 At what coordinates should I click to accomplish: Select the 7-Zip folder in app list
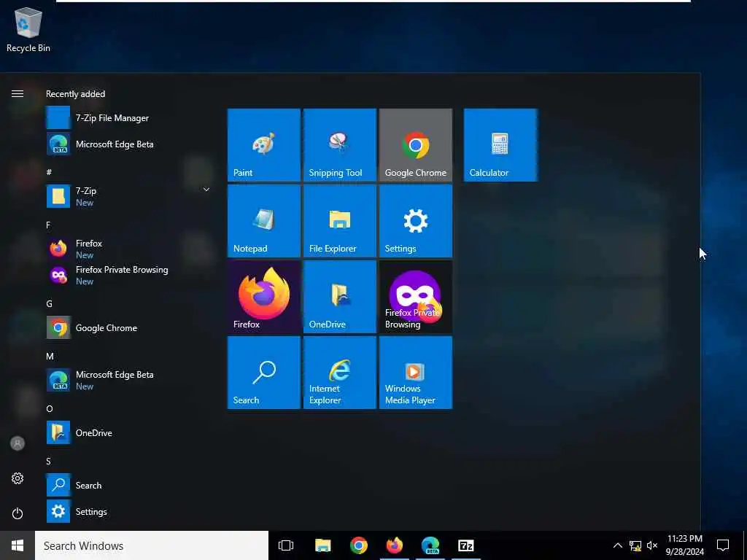pos(128,196)
